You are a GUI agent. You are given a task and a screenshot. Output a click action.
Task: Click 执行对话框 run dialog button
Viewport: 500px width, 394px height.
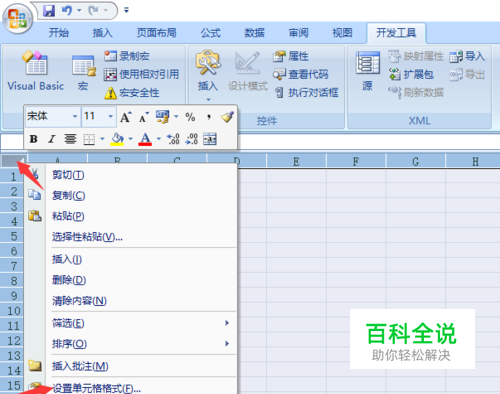tap(306, 92)
